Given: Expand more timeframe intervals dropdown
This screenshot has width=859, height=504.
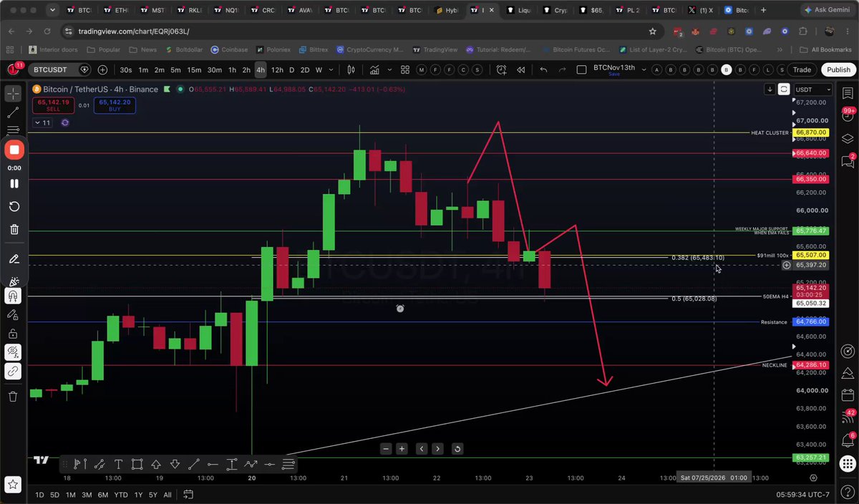Looking at the screenshot, I should [330, 69].
